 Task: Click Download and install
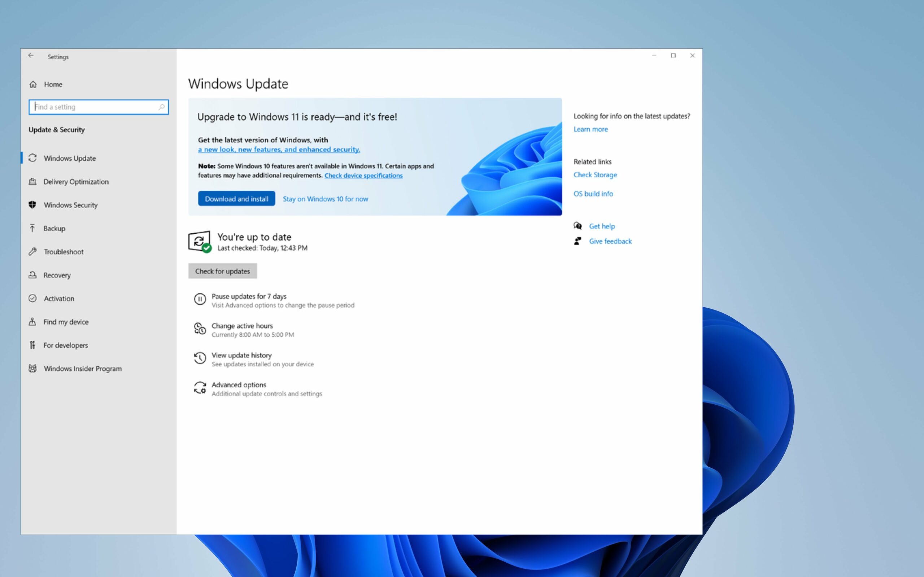[236, 198]
